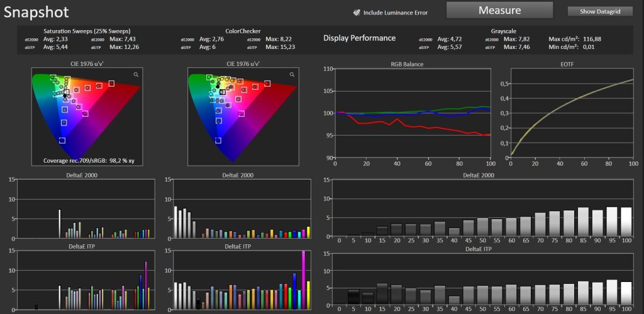Open the datagrid with Show Datagrid
The width and height of the screenshot is (644, 314).
click(599, 11)
